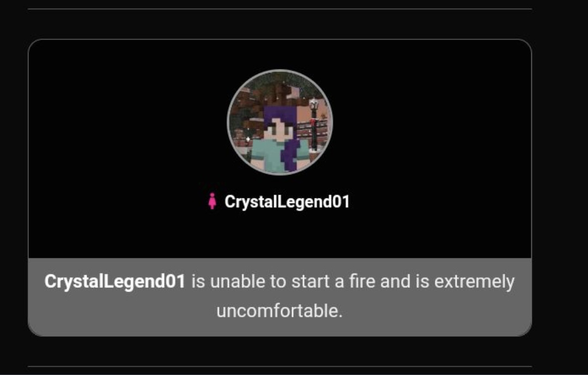
Task: Click the pink female gender icon
Action: [x=212, y=201]
